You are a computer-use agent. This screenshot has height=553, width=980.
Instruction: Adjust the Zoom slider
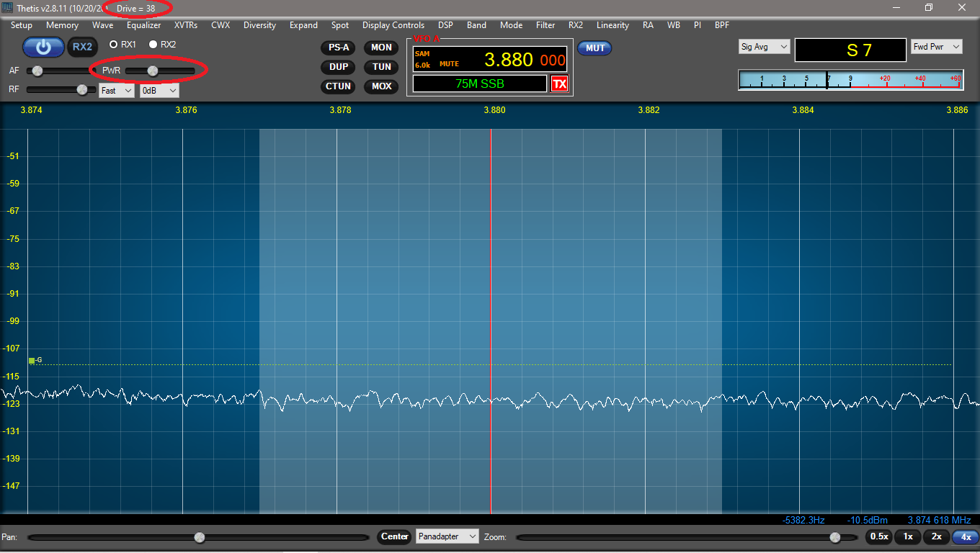(687, 537)
